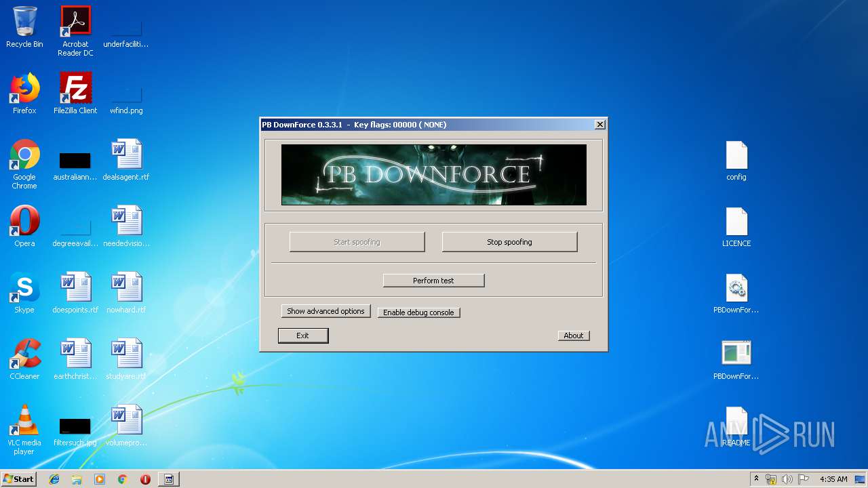Open the volume control tray icon

tap(787, 479)
